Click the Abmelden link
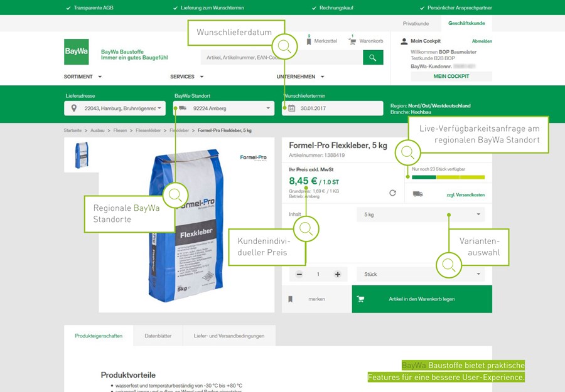Viewport: 565px width, 392px height. tap(482, 41)
